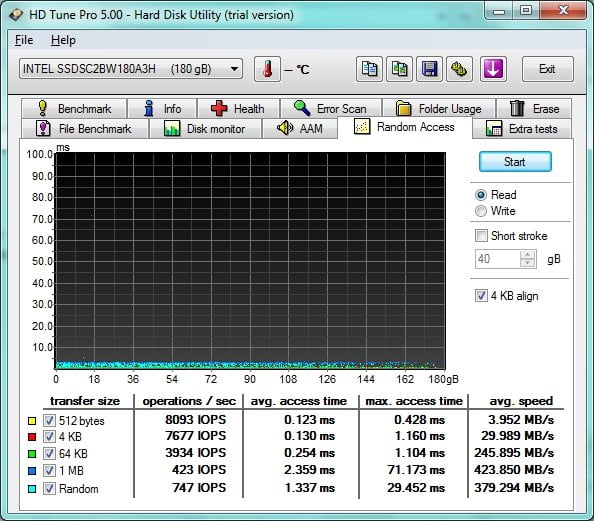Increase short stroke value with up arrow
Screen dimensions: 594x521
(528, 255)
